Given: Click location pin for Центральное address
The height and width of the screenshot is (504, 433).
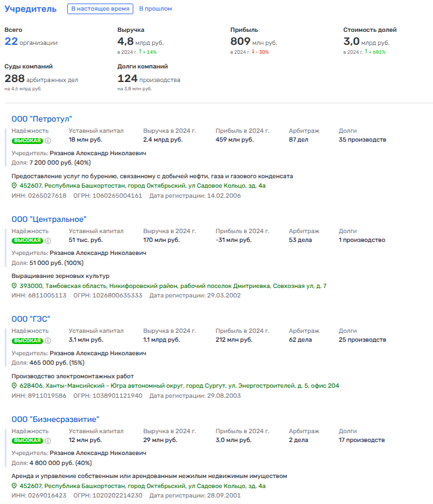Looking at the screenshot, I should (15, 286).
